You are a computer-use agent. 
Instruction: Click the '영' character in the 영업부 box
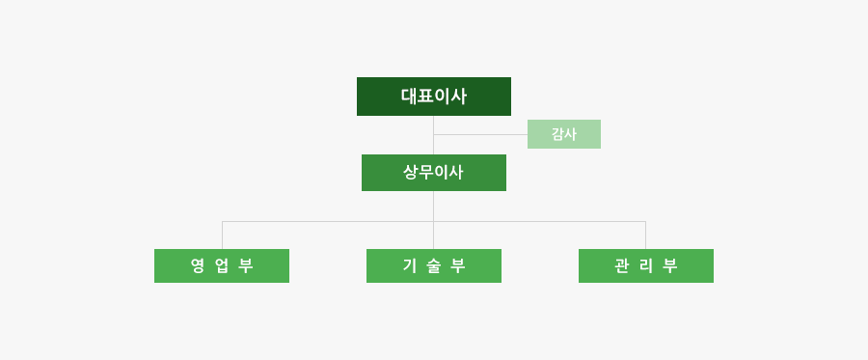[x=198, y=265]
